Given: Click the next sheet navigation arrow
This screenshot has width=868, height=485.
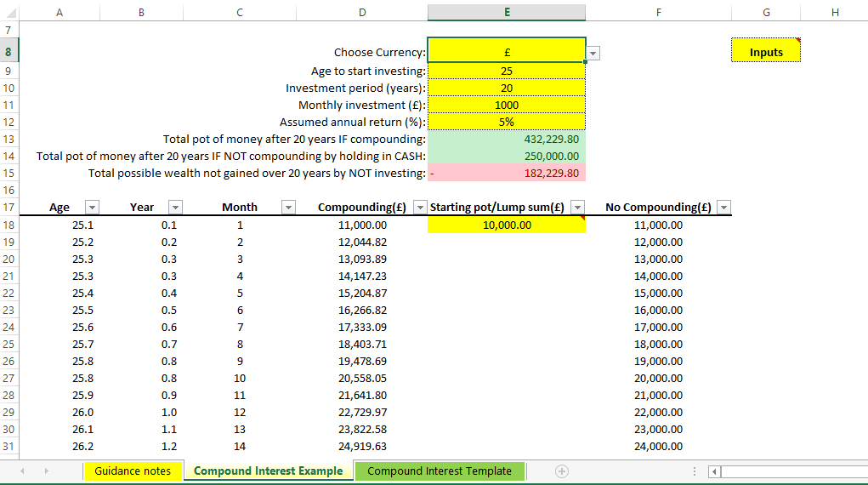Looking at the screenshot, I should point(44,471).
